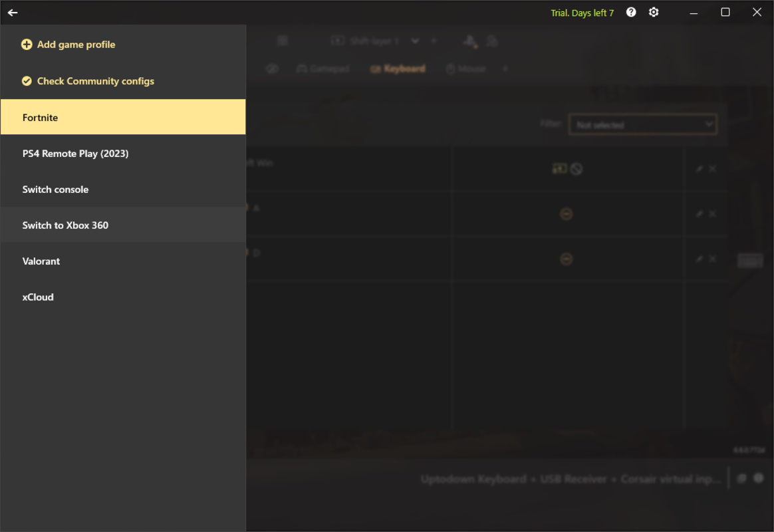Click the edit pencil in the Left Win row
774x532 pixels.
pos(699,169)
